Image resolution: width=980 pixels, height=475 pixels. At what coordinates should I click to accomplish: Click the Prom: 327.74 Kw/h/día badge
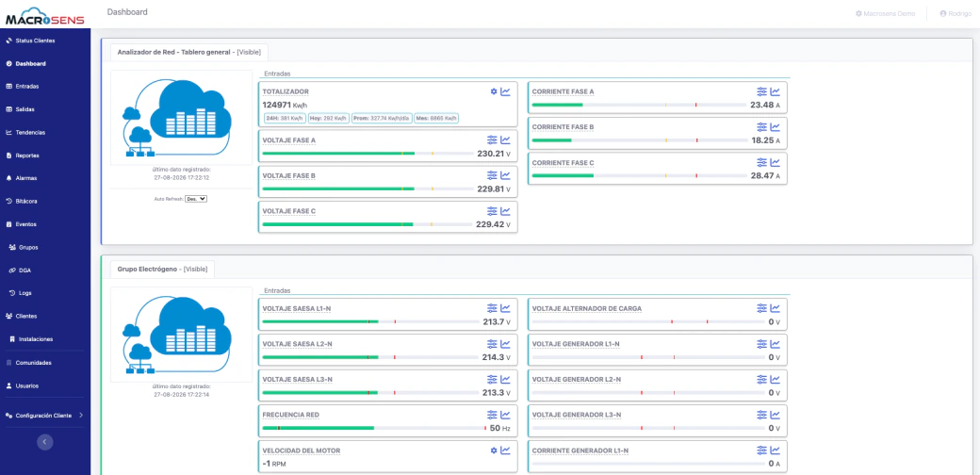tap(382, 118)
